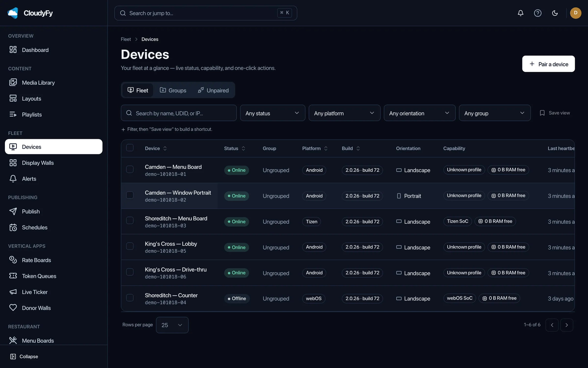The width and height of the screenshot is (588, 368).
Task: Click the webOS SoC capability badge
Action: (x=459, y=298)
